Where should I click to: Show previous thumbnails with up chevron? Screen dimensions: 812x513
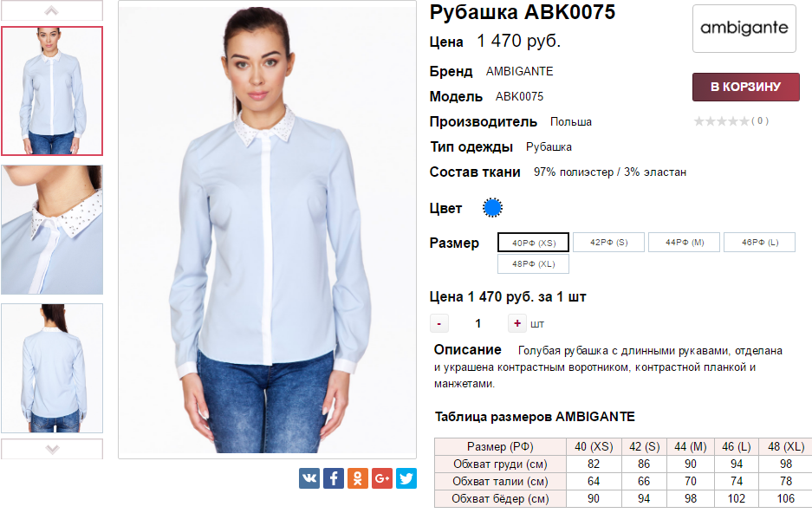[52, 10]
